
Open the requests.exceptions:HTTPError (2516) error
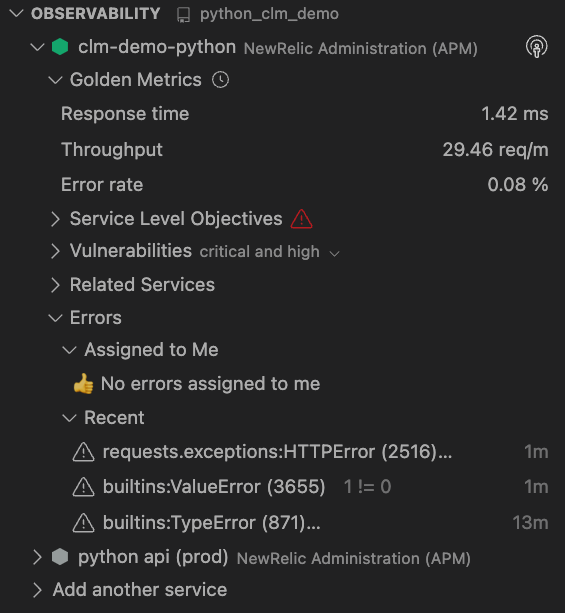point(277,452)
